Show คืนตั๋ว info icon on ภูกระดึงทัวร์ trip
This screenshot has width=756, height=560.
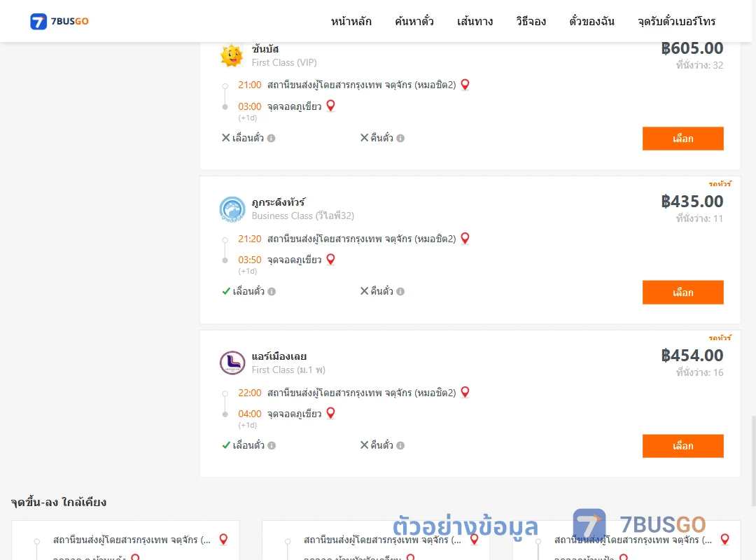point(400,292)
